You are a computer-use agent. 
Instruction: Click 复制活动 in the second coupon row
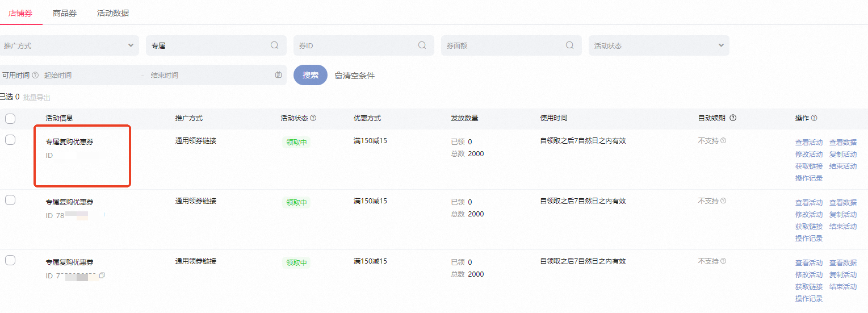[843, 215]
